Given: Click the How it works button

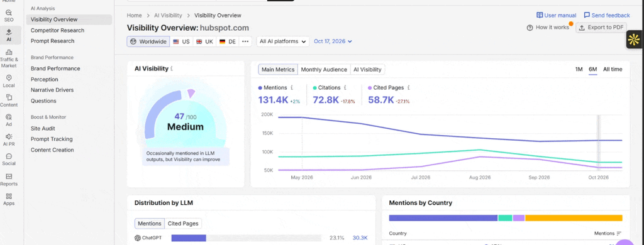Looking at the screenshot, I should (x=548, y=28).
